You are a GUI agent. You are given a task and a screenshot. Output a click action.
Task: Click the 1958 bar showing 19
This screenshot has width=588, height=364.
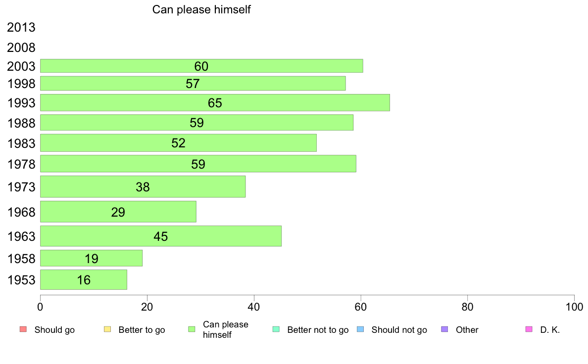point(91,258)
